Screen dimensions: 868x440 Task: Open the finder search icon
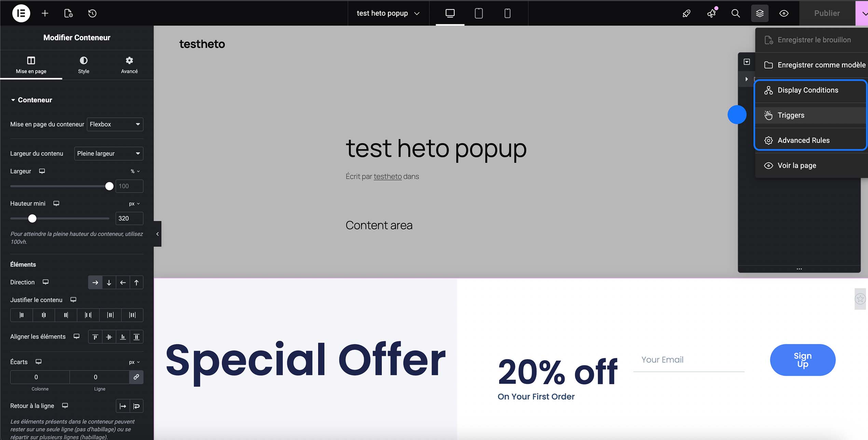735,13
